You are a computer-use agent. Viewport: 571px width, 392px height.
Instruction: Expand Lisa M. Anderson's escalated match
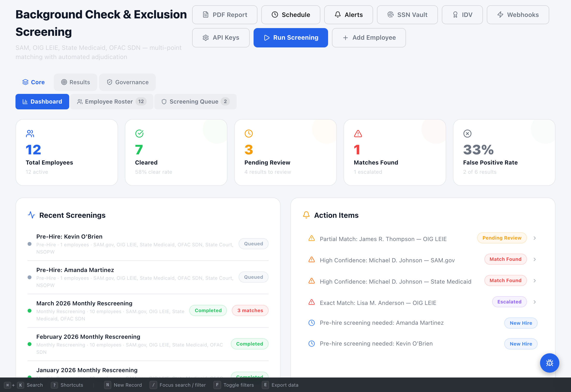(x=535, y=302)
